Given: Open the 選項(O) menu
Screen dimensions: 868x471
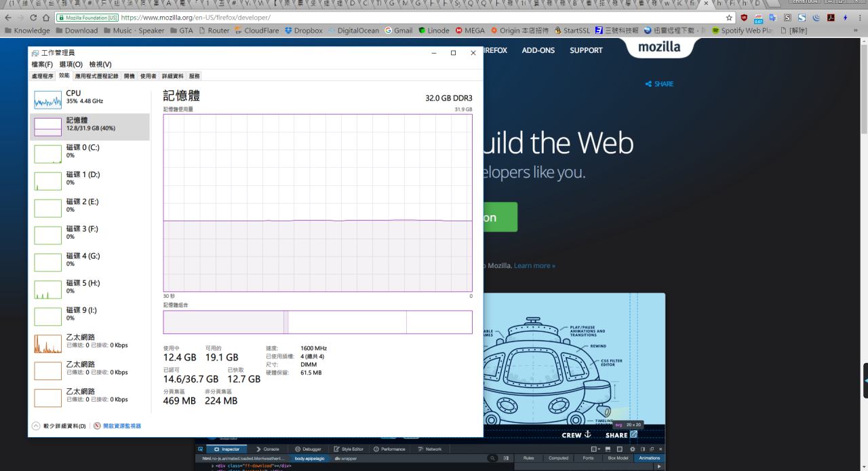Looking at the screenshot, I should click(71, 64).
